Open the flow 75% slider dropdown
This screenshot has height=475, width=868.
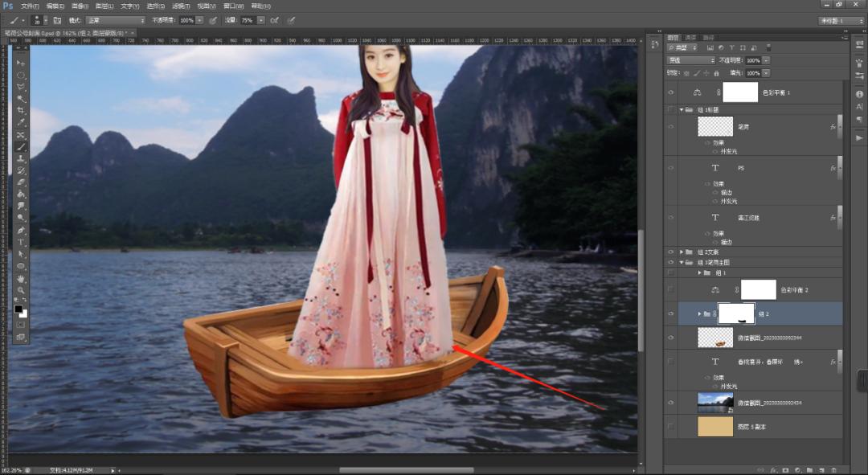click(x=260, y=20)
